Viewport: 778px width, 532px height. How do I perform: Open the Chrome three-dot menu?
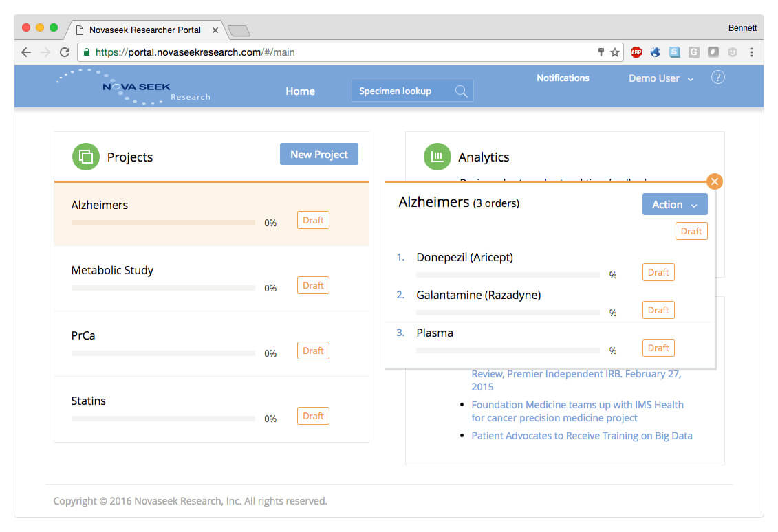(x=752, y=52)
